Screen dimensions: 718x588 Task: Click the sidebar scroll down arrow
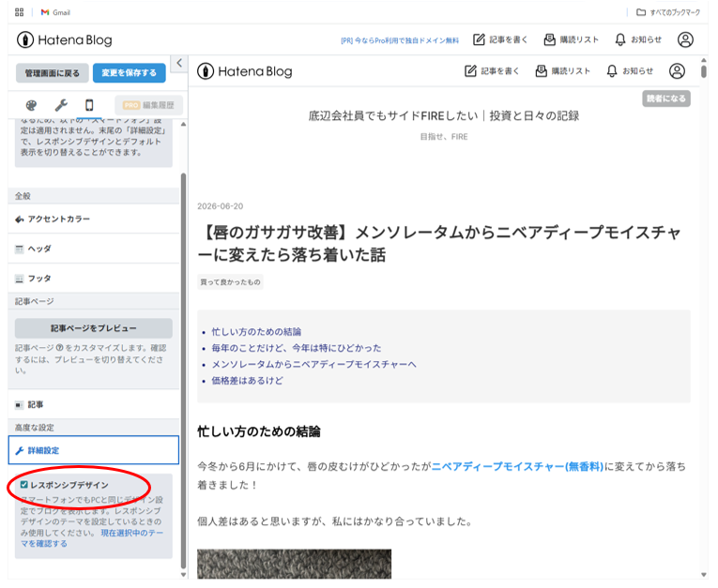[x=184, y=575]
